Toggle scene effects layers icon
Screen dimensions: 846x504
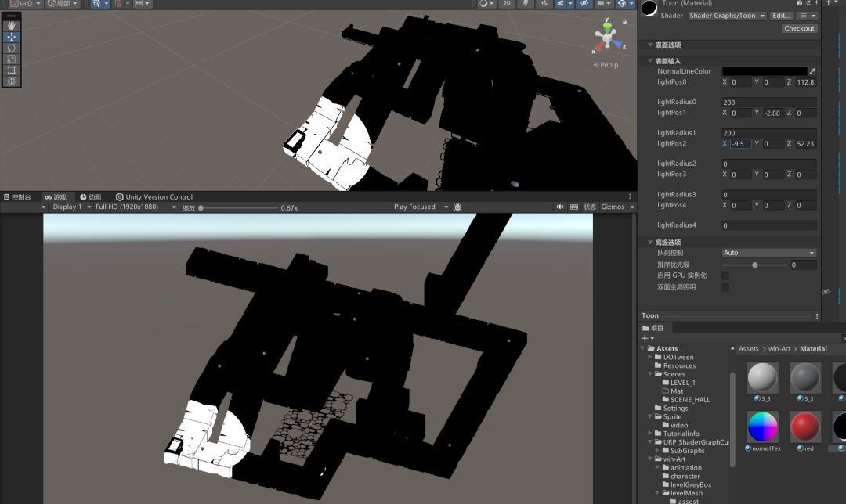[561, 3]
